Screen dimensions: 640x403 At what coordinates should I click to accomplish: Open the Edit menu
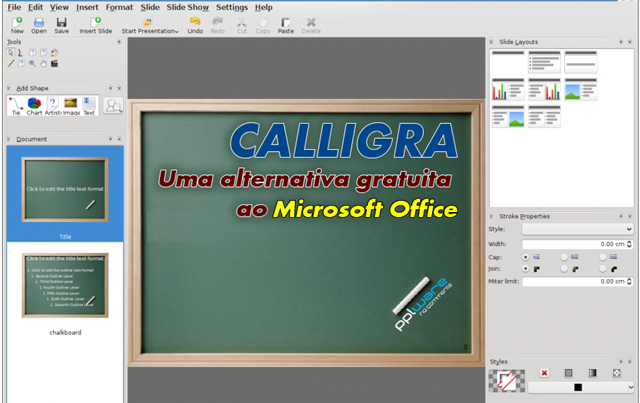coord(36,7)
